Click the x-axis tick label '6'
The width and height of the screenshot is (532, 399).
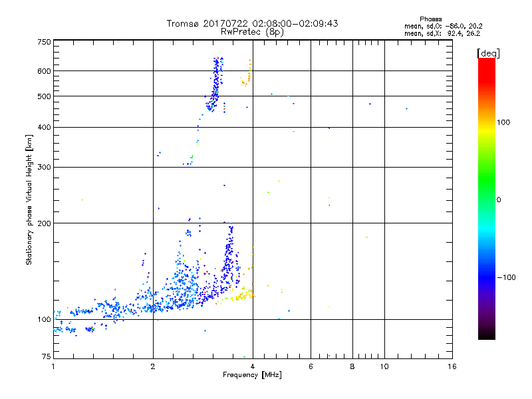[311, 366]
